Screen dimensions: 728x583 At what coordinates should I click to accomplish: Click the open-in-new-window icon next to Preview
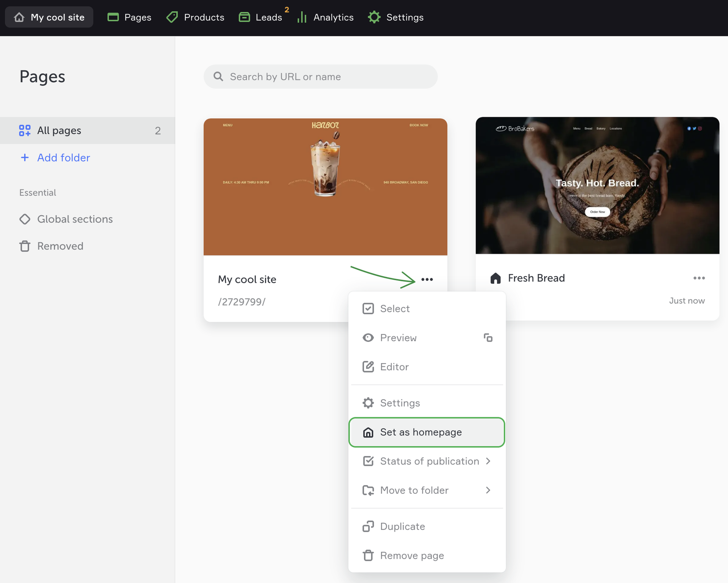click(x=488, y=337)
